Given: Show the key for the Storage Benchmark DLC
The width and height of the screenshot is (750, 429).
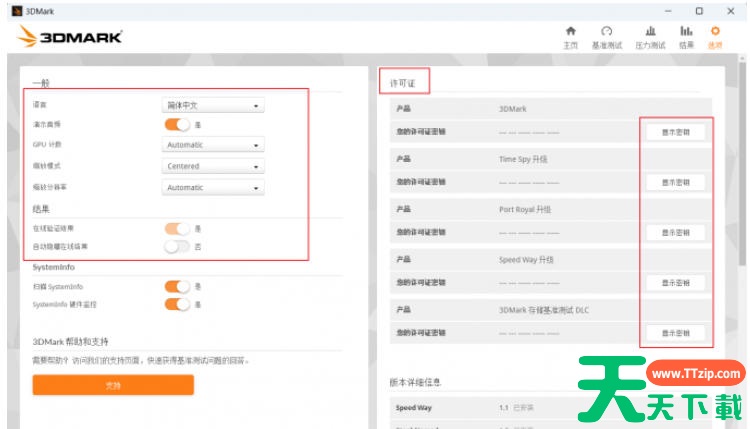Looking at the screenshot, I should tap(675, 333).
